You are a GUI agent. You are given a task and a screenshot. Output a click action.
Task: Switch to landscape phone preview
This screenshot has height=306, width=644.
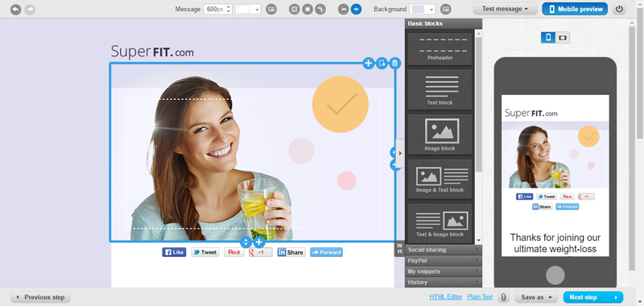point(562,38)
